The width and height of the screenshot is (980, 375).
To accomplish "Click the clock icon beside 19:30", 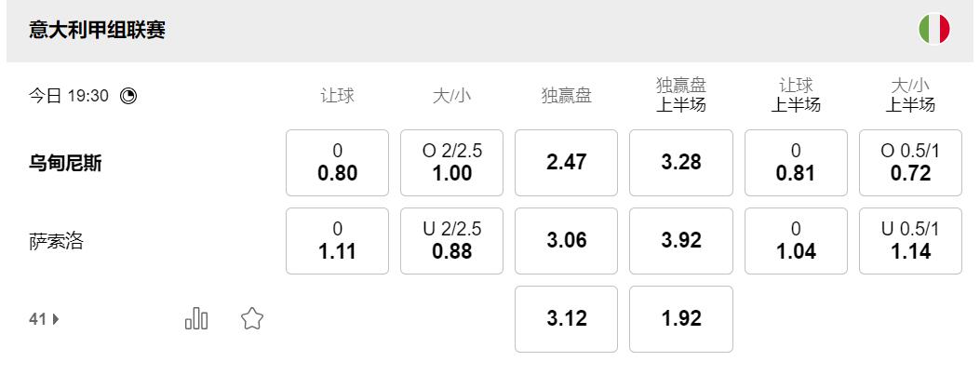I will coord(128,95).
